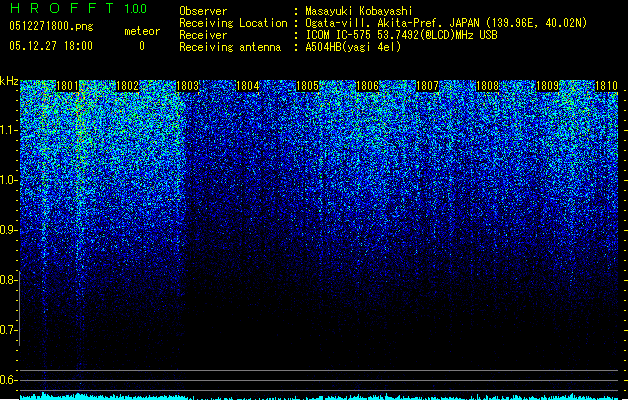Click the ICOM IC-575 receiver text
The height and width of the screenshot is (400, 629).
point(402,35)
